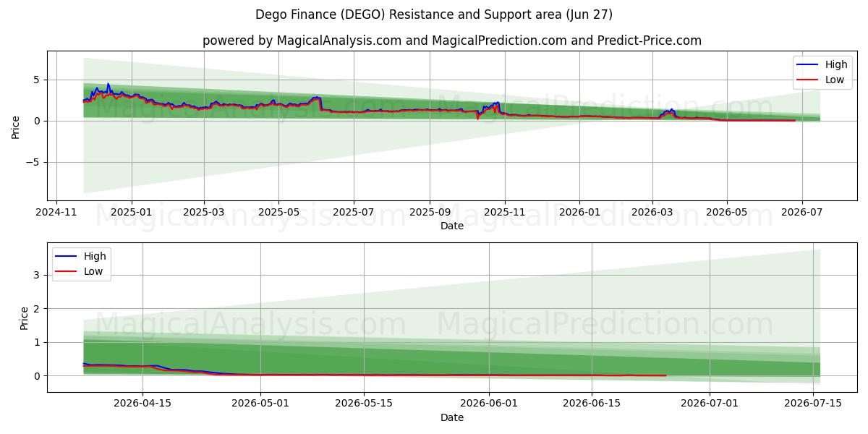This screenshot has height=434, width=868.
Task: Click the '2025-07' x-axis label on the top chart
Action: tap(353, 213)
